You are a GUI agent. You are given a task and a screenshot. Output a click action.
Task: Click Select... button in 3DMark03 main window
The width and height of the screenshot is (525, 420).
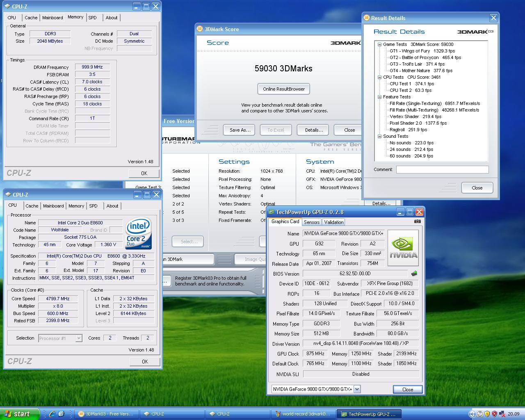pyautogui.click(x=188, y=242)
